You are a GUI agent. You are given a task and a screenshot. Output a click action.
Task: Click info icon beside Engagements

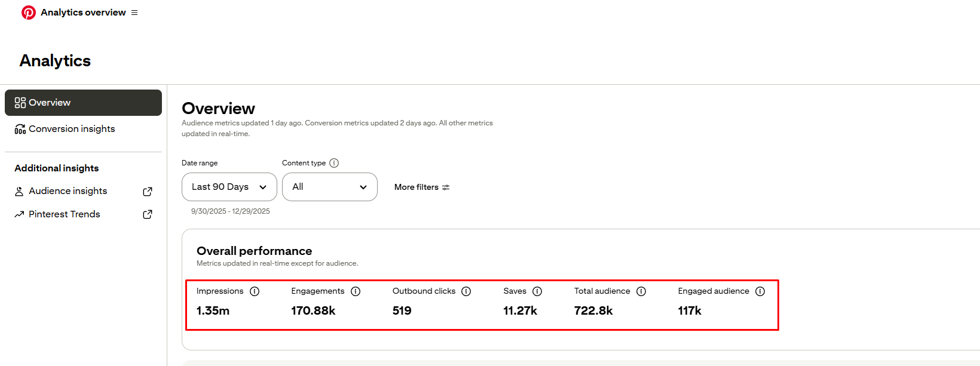[356, 291]
